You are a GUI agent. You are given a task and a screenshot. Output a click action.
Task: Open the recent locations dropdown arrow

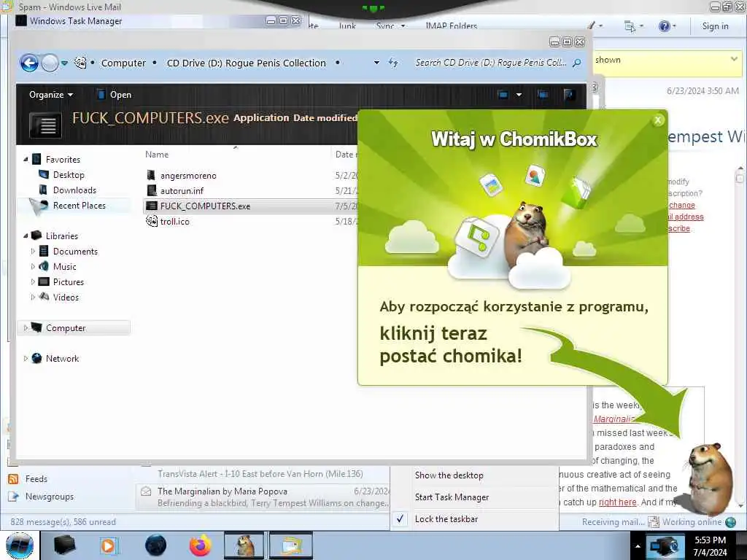click(x=64, y=63)
